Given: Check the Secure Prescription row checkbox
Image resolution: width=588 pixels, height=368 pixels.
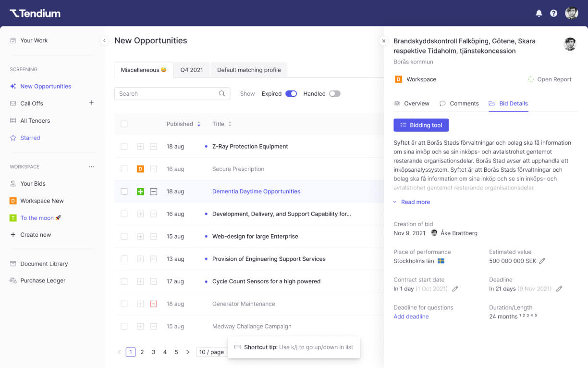Looking at the screenshot, I should (124, 169).
